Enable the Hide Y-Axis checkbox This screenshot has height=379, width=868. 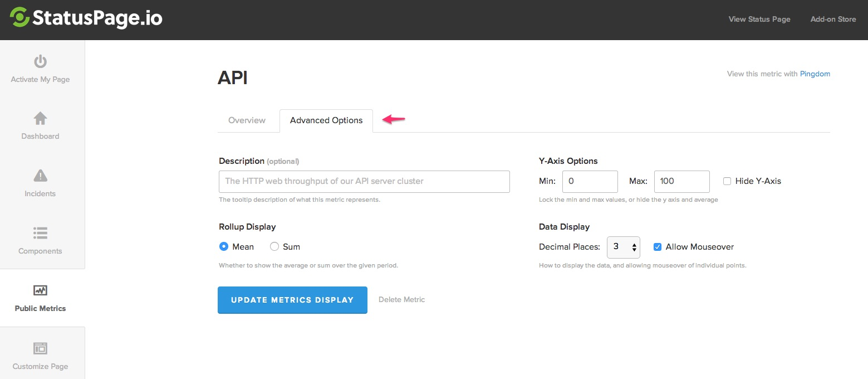[727, 181]
